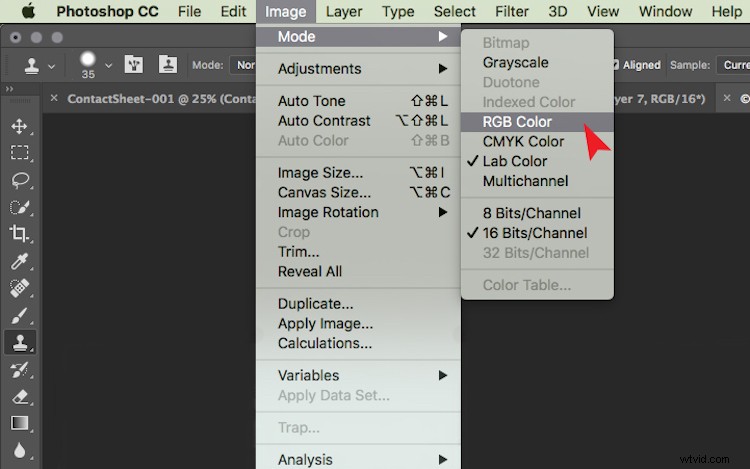Select the checked Lab Color mode

pyautogui.click(x=537, y=162)
